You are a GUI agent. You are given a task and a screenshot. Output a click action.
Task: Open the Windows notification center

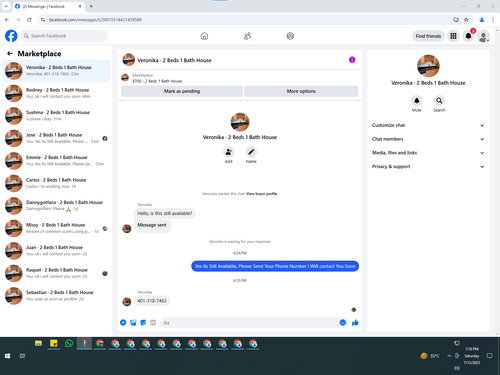(x=490, y=356)
